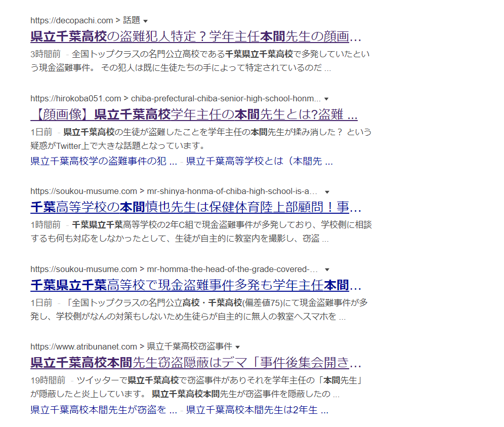This screenshot has width=504, height=427.
Task: Open result 千葉県立千葉高等校で現金盗難事件多発
Action: pos(196,285)
